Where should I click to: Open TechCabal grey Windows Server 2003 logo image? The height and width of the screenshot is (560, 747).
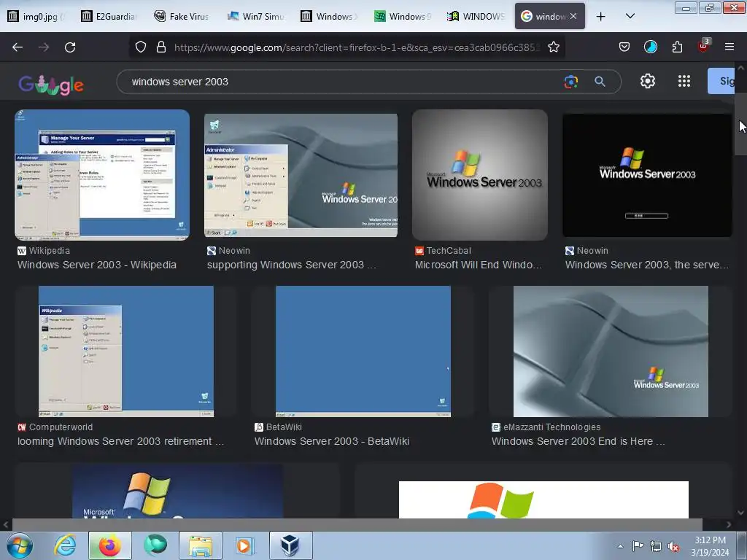click(480, 175)
